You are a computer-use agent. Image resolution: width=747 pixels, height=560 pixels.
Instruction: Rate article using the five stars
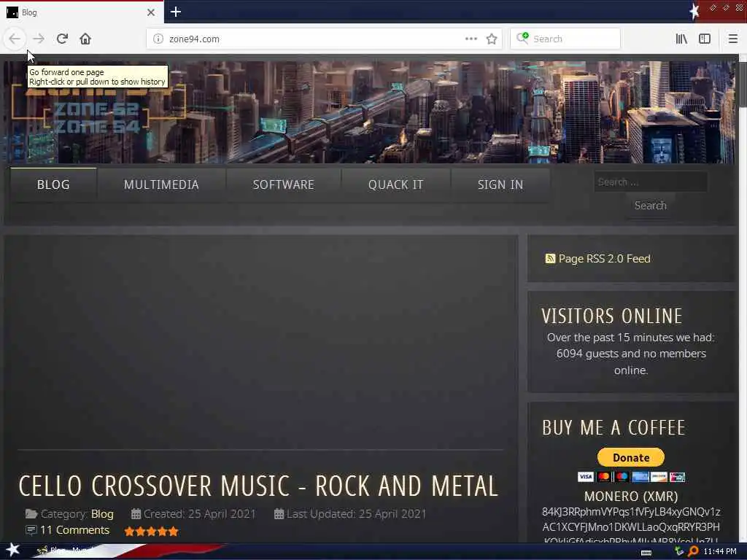pyautogui.click(x=151, y=531)
